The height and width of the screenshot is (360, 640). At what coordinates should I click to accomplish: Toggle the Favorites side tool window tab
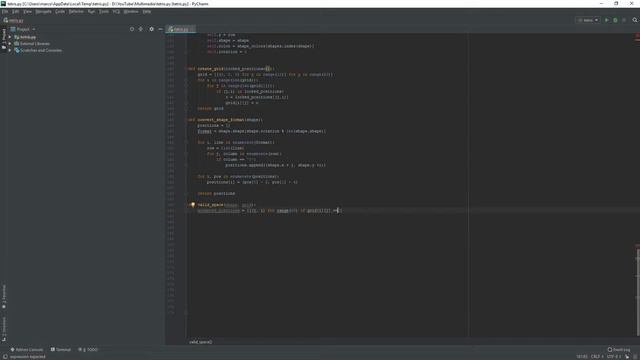coord(4,297)
